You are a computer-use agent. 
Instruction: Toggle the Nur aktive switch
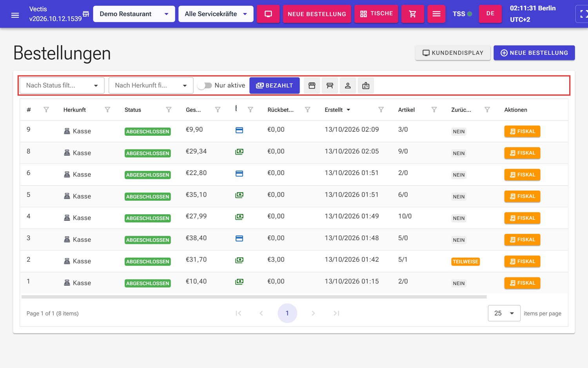[x=205, y=86]
